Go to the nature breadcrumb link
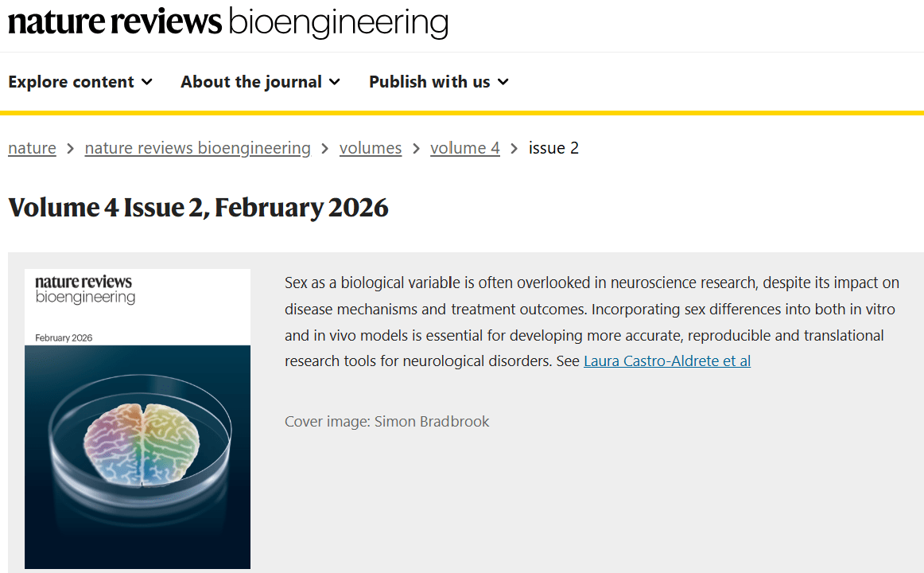Image resolution: width=924 pixels, height=573 pixels. click(x=32, y=148)
